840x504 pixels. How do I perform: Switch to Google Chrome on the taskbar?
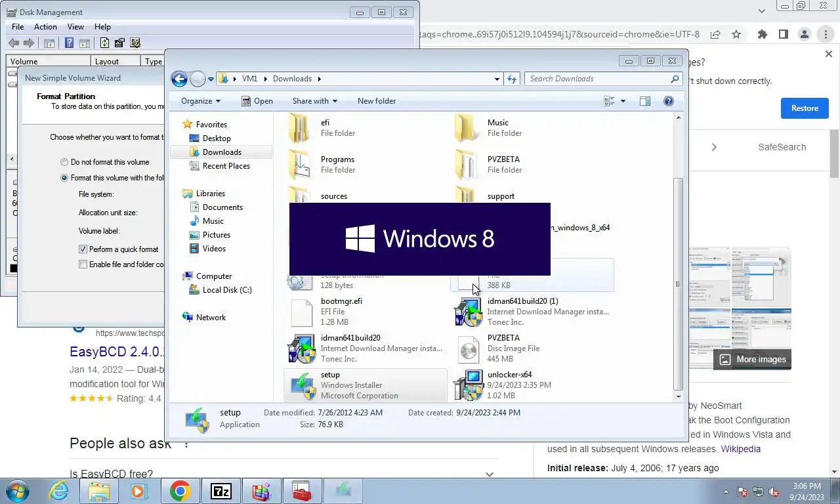pos(180,491)
